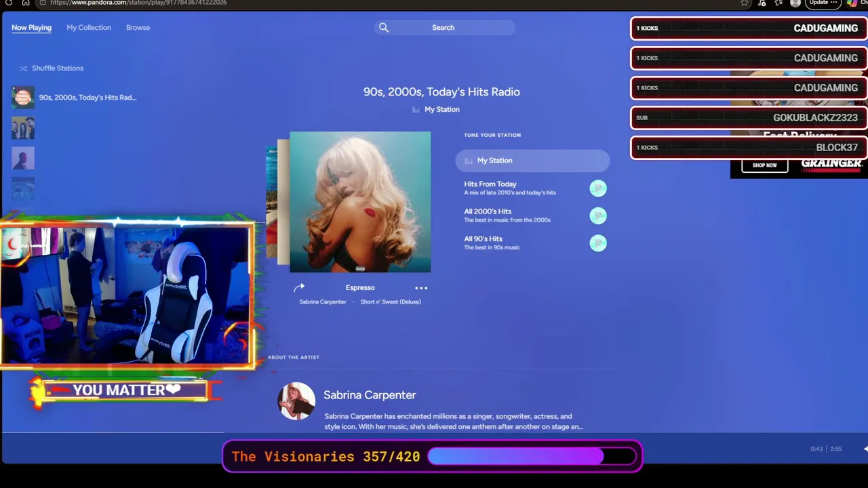Open the Short n' Sweet (Deluxe) album link

(391, 302)
